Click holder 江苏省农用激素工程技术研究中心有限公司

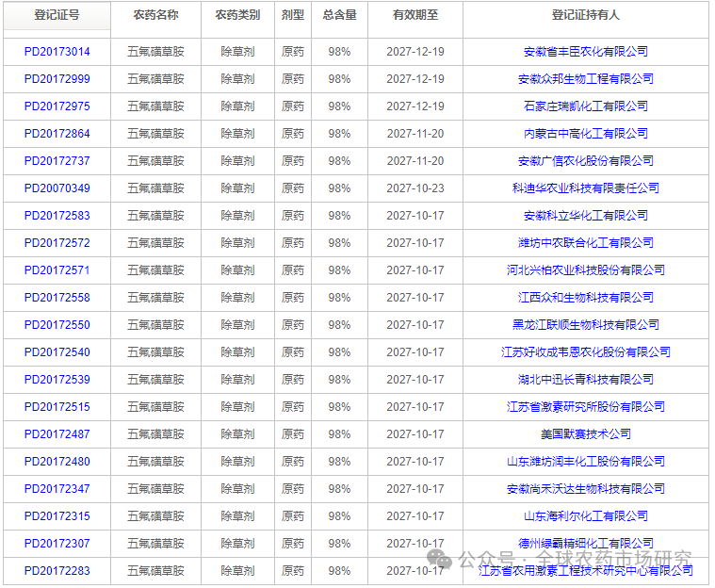click(586, 571)
